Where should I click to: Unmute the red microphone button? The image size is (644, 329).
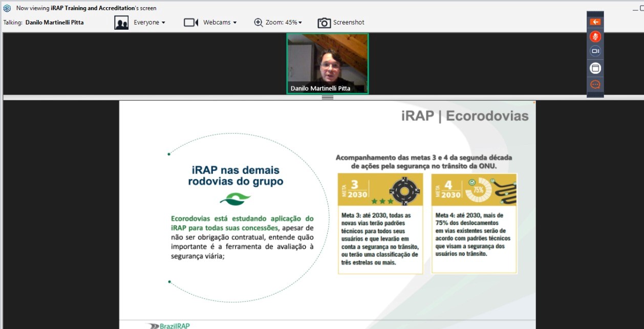tap(595, 36)
